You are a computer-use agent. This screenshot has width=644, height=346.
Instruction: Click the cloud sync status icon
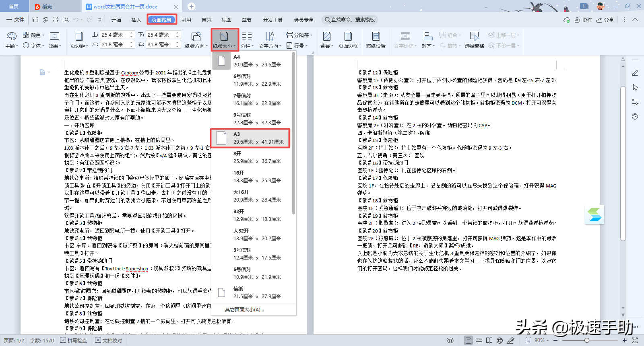click(x=567, y=20)
